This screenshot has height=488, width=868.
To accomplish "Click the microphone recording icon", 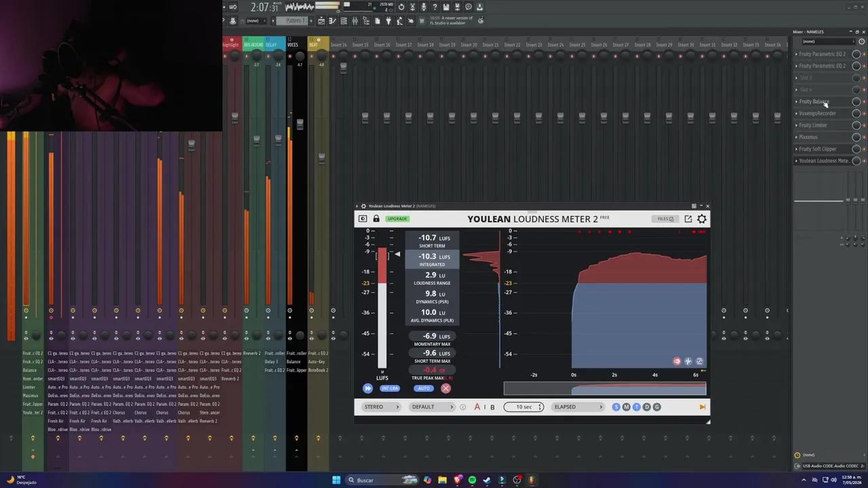I will point(424,7).
